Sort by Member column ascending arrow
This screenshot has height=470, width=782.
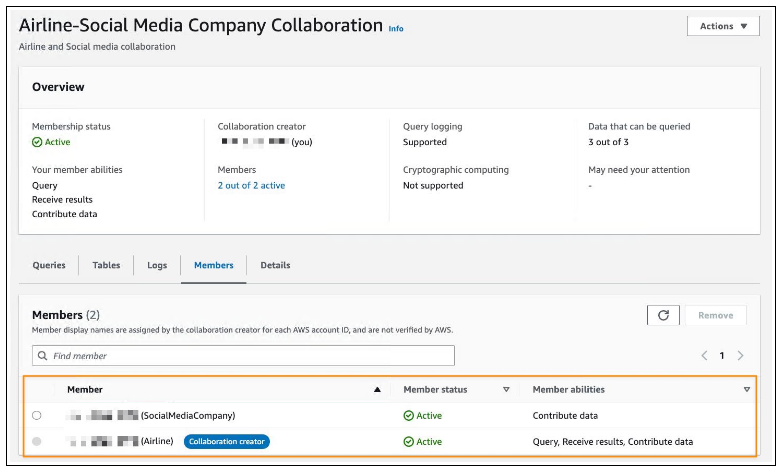click(x=377, y=389)
